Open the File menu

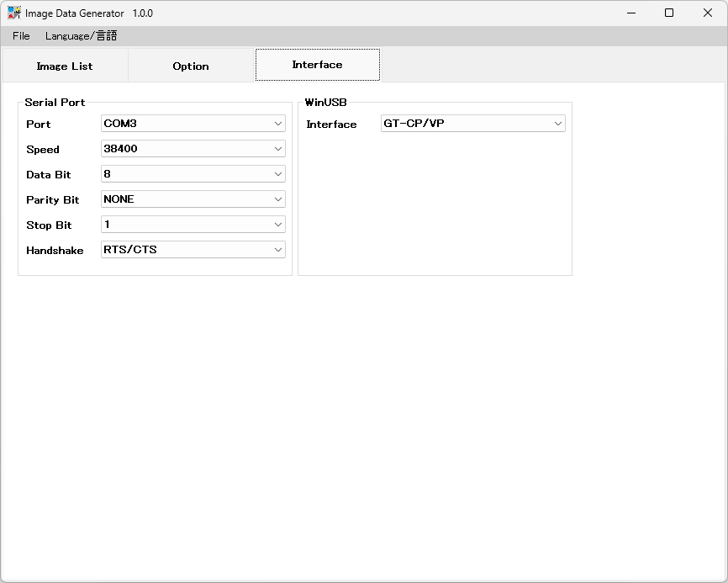[x=21, y=36]
